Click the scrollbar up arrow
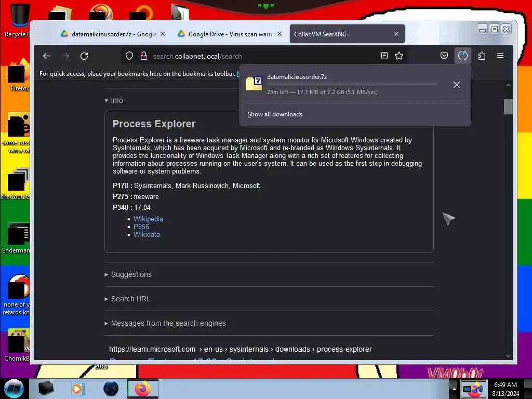The image size is (532, 399). click(x=508, y=85)
